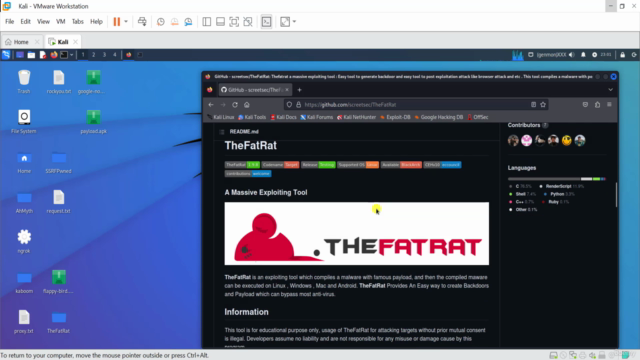Open the VM menu
Screen dimensions: 640x360
(x=60, y=22)
